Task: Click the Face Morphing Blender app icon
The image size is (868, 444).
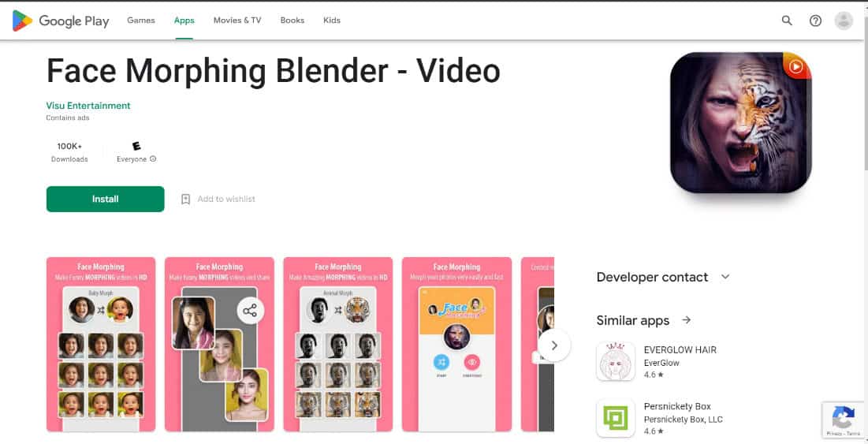Action: tap(741, 122)
